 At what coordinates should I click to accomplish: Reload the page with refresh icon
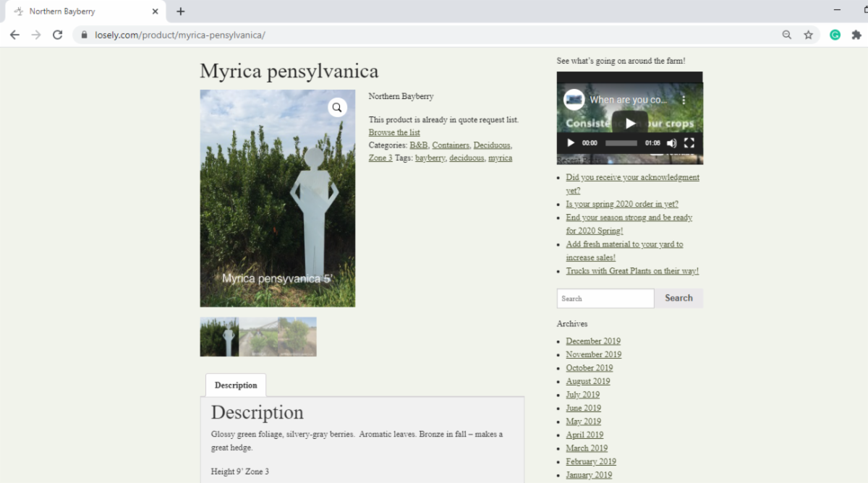pyautogui.click(x=58, y=35)
